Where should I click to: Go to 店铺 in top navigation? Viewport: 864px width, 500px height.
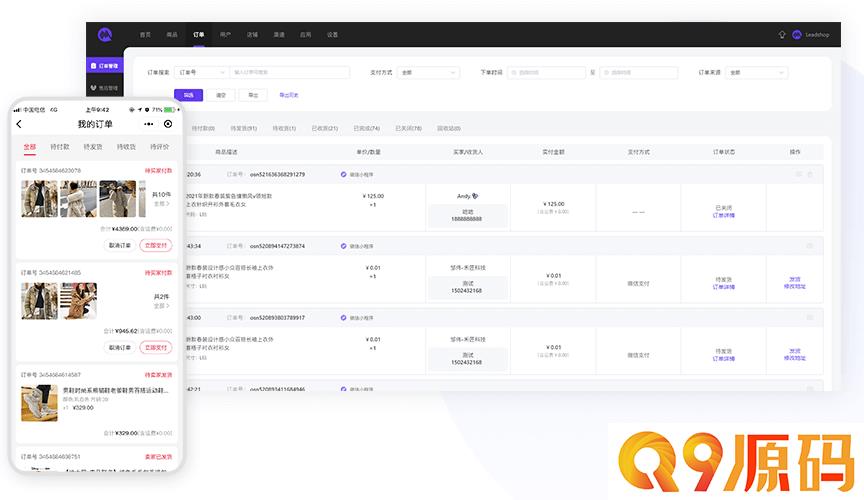pos(252,35)
